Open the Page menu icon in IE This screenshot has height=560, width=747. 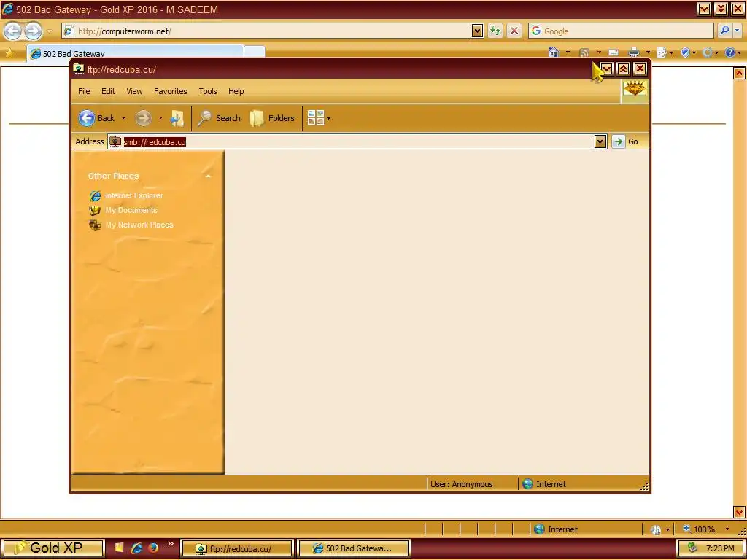point(661,52)
